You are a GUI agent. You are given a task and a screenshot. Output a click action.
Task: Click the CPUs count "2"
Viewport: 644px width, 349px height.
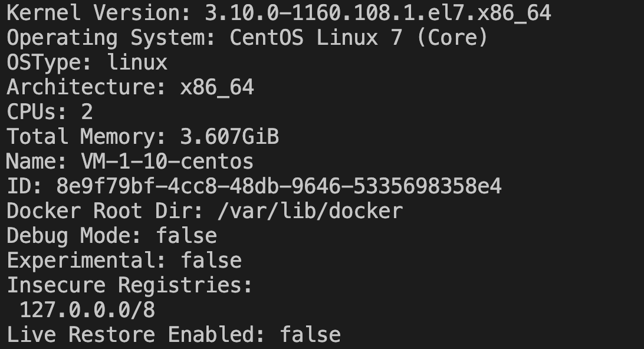tap(87, 112)
